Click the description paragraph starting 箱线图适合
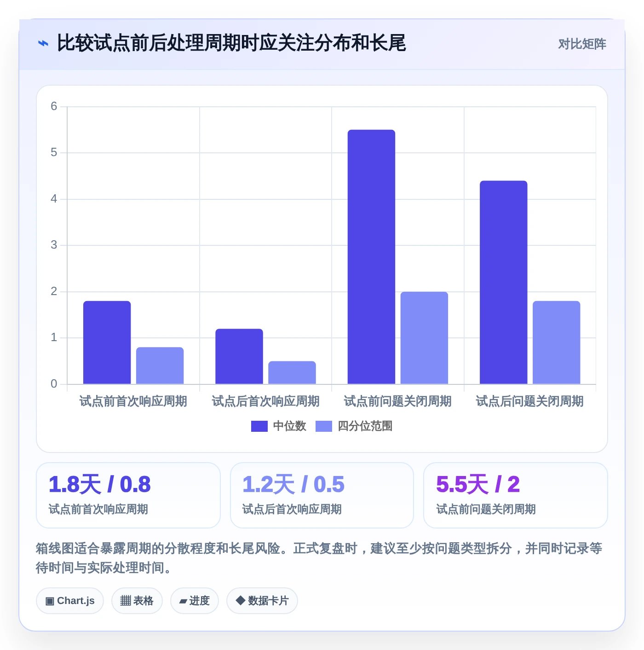Viewport: 644px width, 650px height. (319, 558)
